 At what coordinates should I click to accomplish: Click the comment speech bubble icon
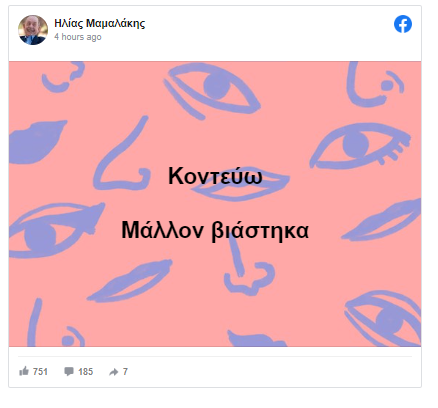point(69,371)
